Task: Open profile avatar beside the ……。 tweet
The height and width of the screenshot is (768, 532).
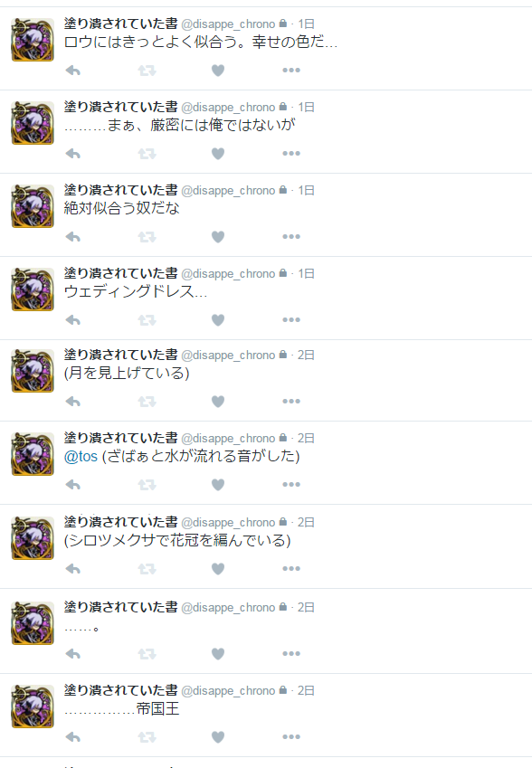Action: [33, 623]
